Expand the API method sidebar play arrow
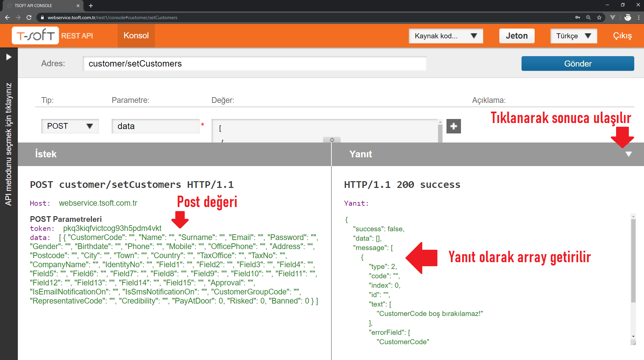The image size is (644, 360). (x=9, y=57)
